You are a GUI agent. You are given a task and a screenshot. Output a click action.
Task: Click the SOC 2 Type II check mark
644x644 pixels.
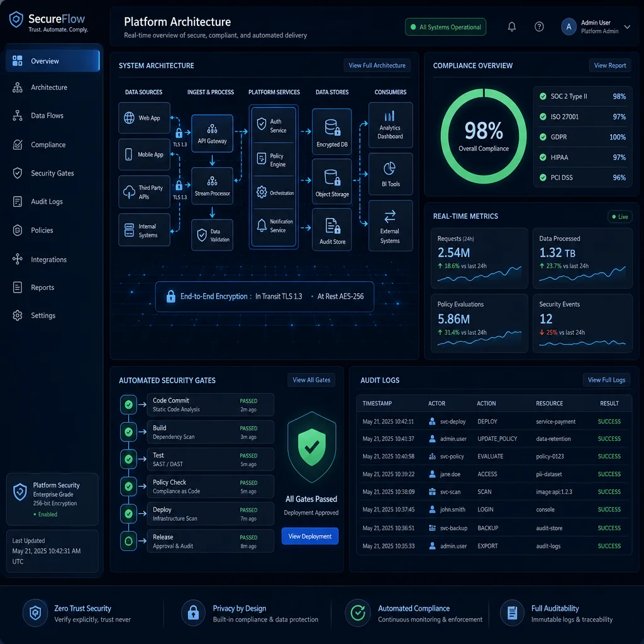coord(543,96)
